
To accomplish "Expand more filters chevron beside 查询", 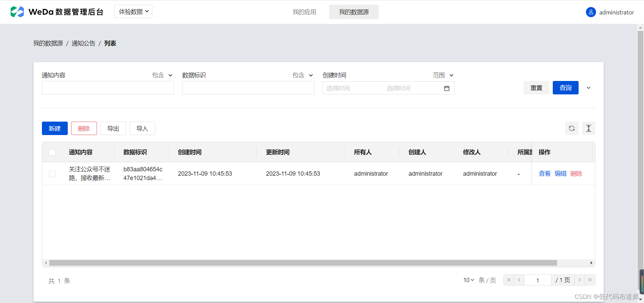I will [x=588, y=88].
